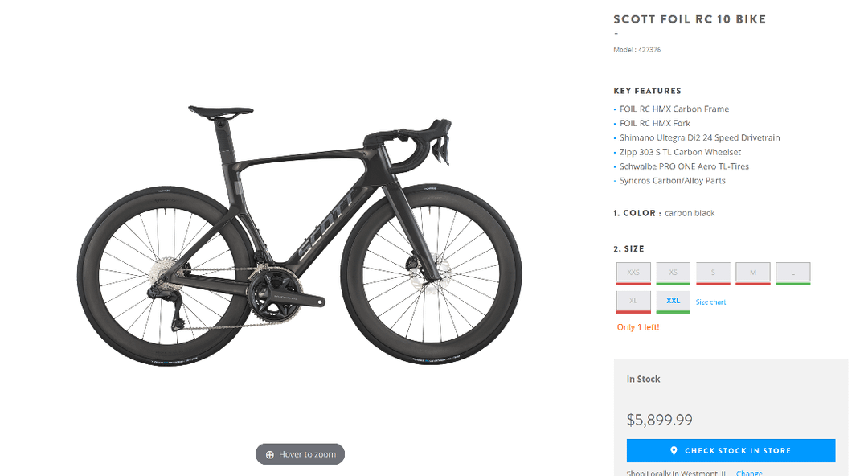This screenshot has width=868, height=476.
Task: Click the Scott Foil RC 10 Bike title
Action: pos(690,19)
